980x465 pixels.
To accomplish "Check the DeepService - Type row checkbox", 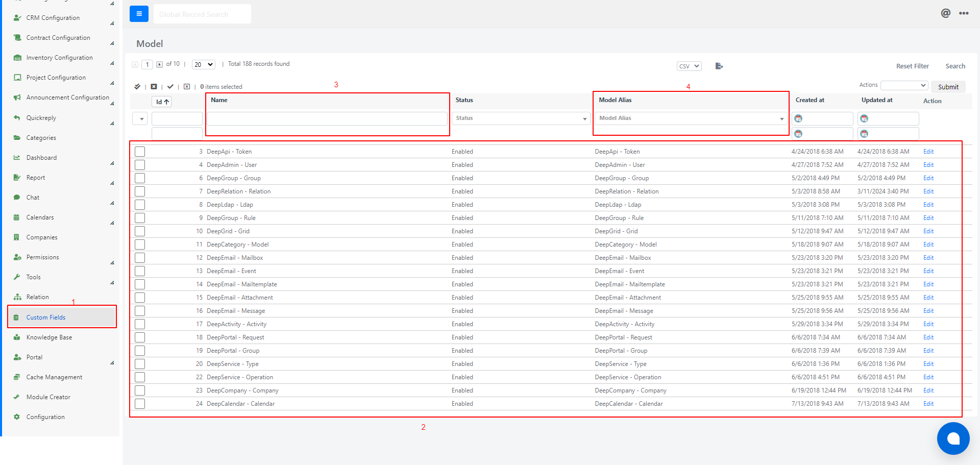I will (140, 364).
